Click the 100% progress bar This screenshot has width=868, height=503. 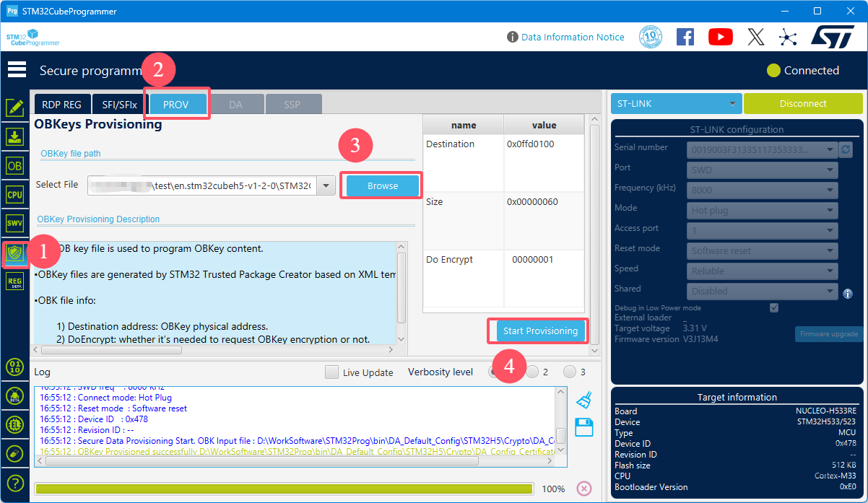pyautogui.click(x=284, y=489)
